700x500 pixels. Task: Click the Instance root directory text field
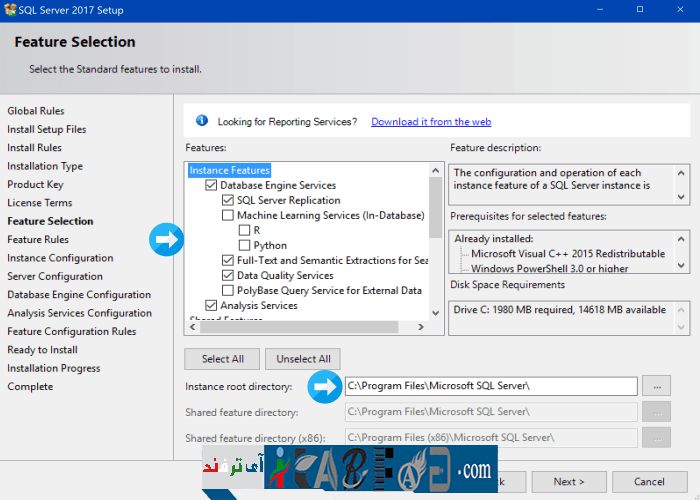click(x=490, y=386)
